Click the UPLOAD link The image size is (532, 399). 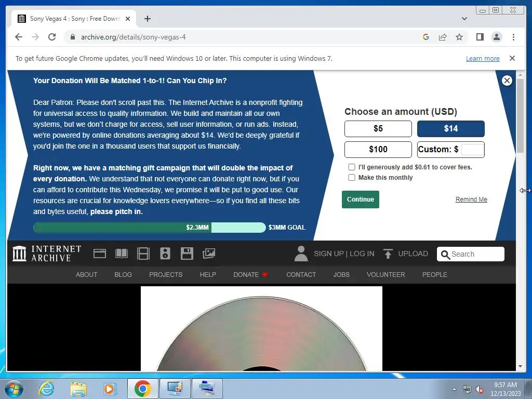[413, 254]
